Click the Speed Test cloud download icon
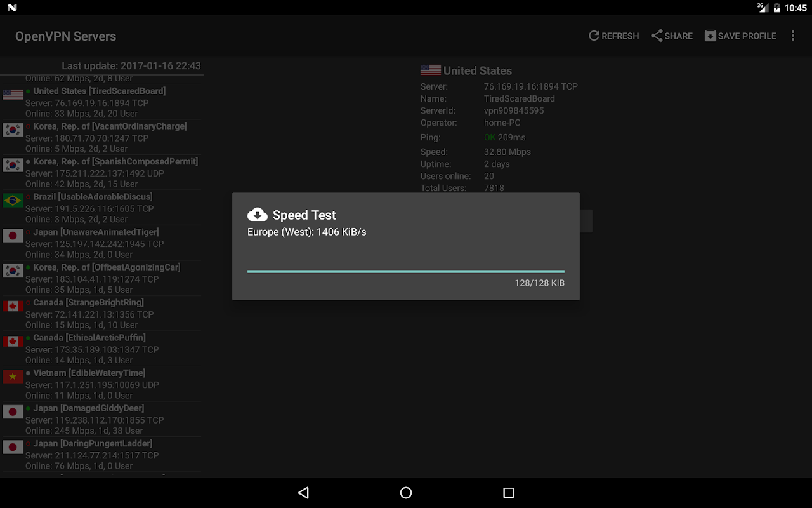 click(257, 215)
